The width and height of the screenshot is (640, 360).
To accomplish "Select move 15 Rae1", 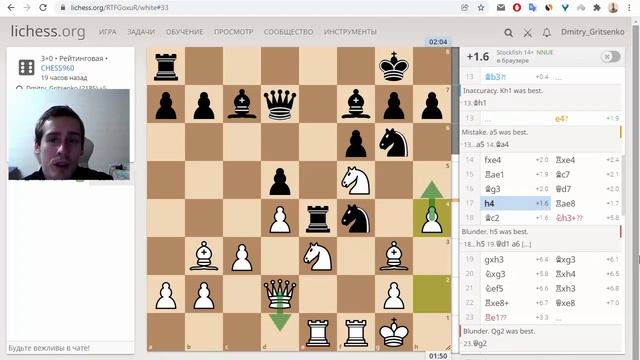I will tap(515, 174).
